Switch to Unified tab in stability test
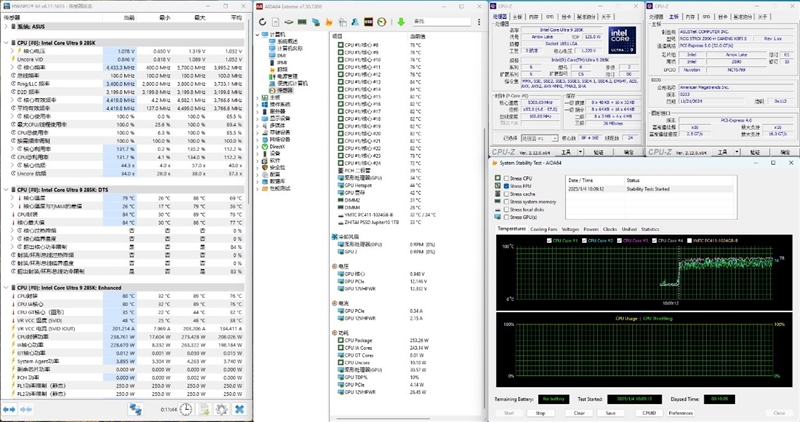This screenshot has width=800, height=422. [629, 229]
